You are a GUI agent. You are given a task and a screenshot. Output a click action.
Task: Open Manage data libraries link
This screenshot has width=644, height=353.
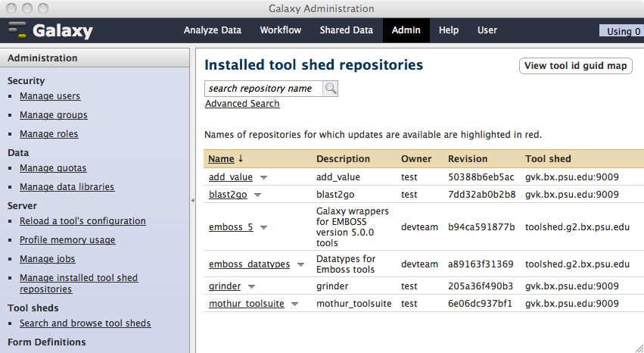click(67, 187)
